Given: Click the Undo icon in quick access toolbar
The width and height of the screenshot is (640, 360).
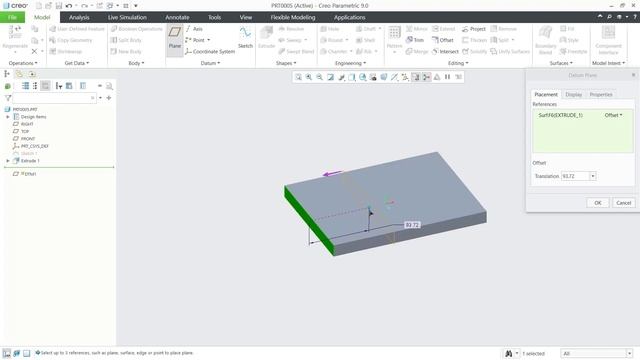Looking at the screenshot, I should [x=69, y=6].
